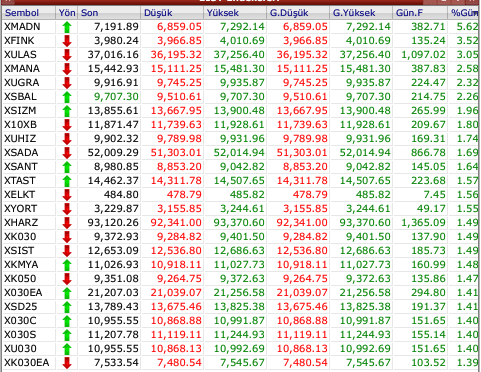Click the green up arrow in XSIZM row
481x372 pixels.
tap(67, 111)
